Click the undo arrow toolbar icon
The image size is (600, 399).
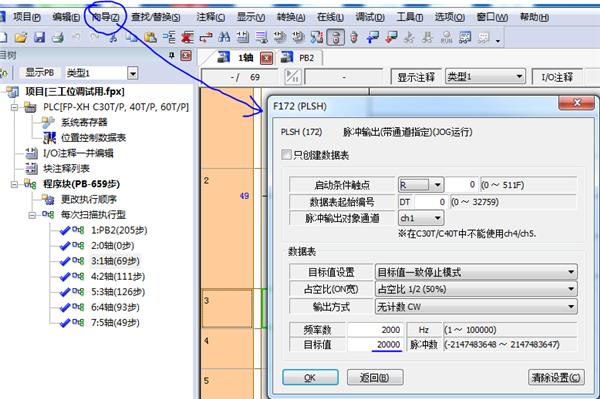(76, 37)
